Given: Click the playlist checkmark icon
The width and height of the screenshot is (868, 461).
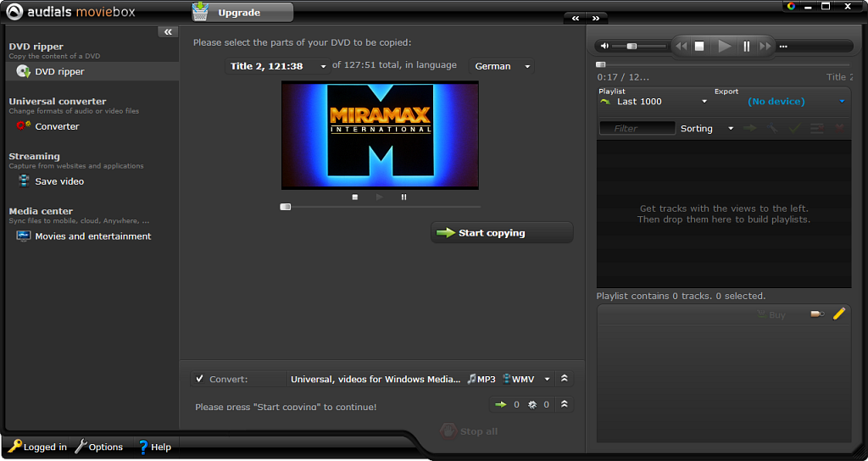Looking at the screenshot, I should pos(795,129).
